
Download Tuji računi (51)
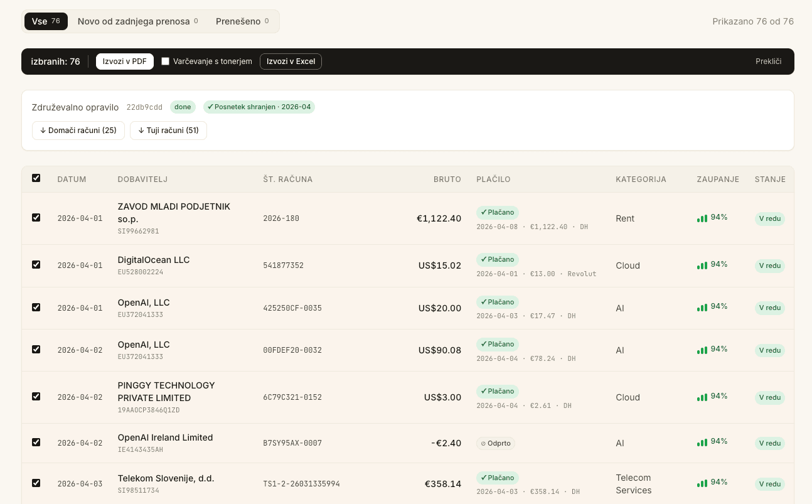[168, 131]
